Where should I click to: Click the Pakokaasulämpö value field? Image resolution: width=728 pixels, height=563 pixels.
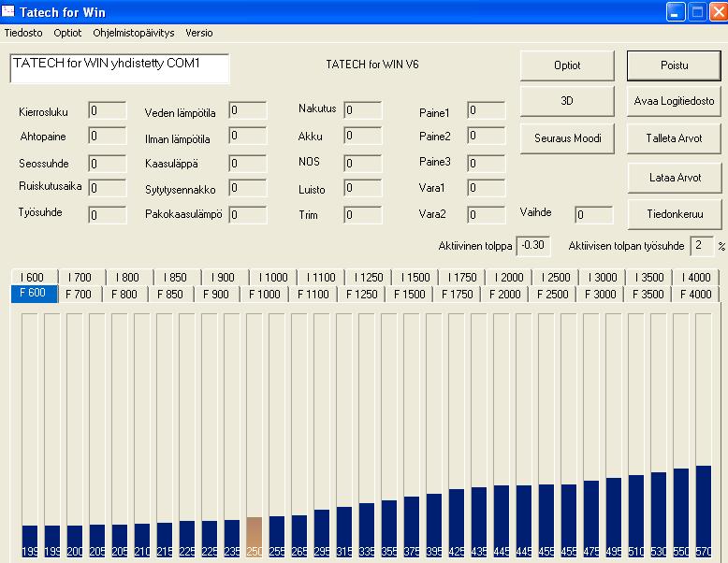click(248, 215)
